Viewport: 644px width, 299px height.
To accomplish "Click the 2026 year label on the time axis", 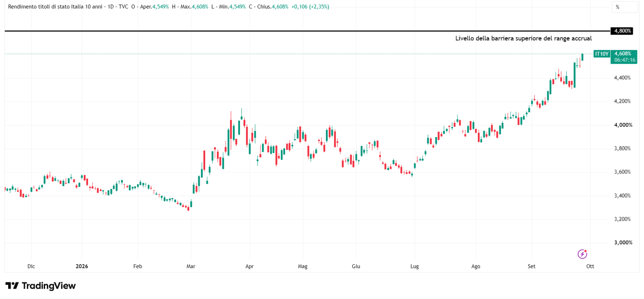I will (82, 266).
